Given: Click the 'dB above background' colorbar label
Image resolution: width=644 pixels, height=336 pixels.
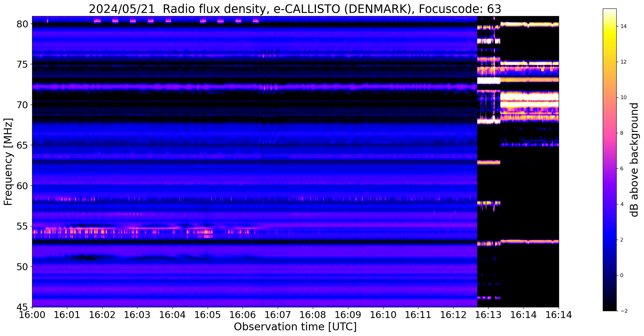Looking at the screenshot, I should (x=635, y=160).
